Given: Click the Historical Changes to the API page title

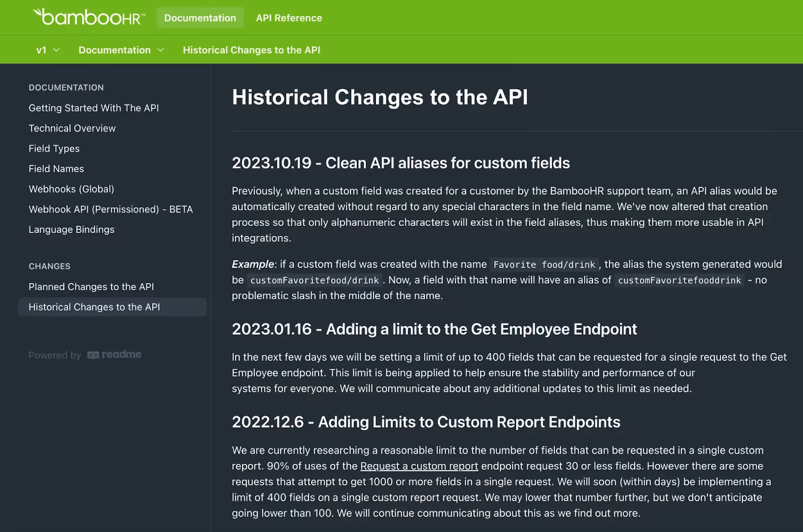Looking at the screenshot, I should click(380, 97).
